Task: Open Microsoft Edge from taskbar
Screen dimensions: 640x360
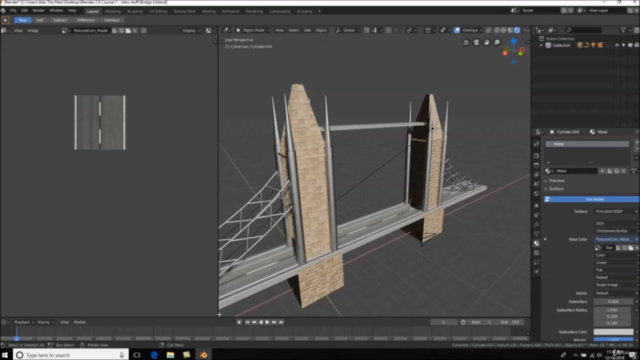Action: coord(154,355)
